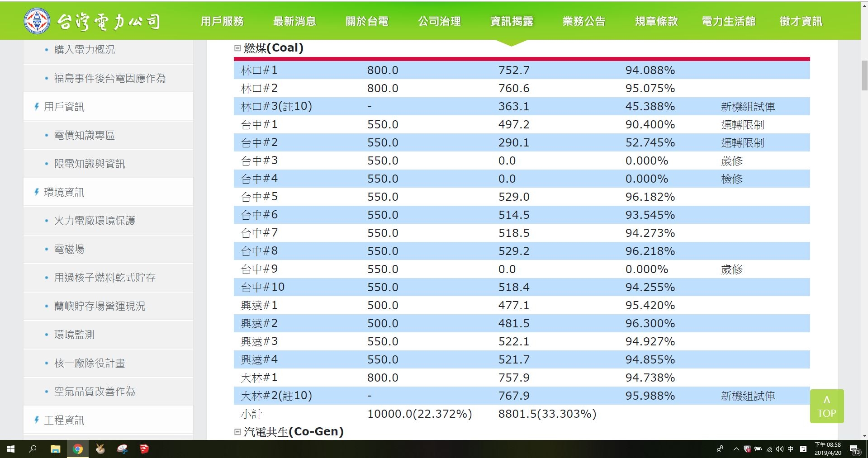Open the People icon in system tray
Screen dimensions: 868x458
[720, 449]
